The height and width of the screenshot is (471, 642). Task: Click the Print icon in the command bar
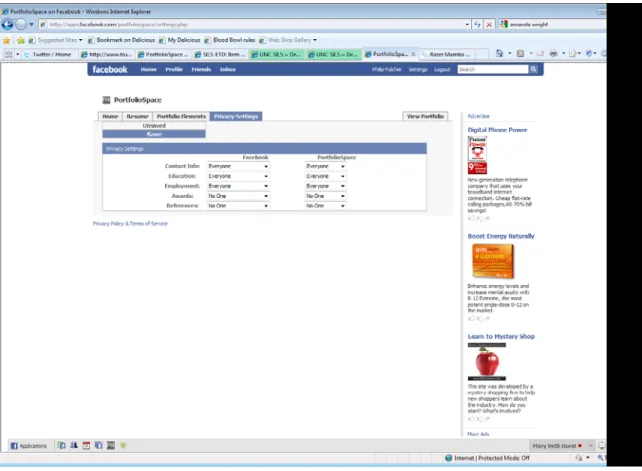click(553, 54)
